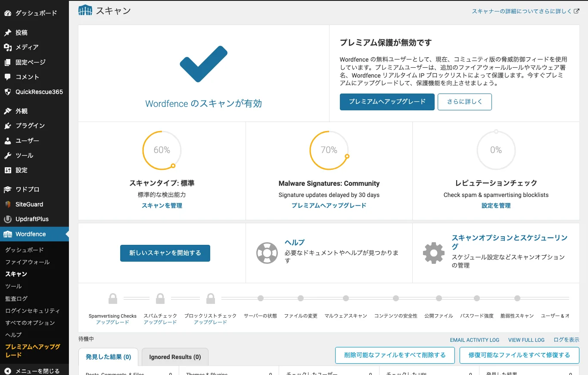Click the Dashboard gauge icon in sidebar
Screen dimensions: 588x375
point(7,13)
